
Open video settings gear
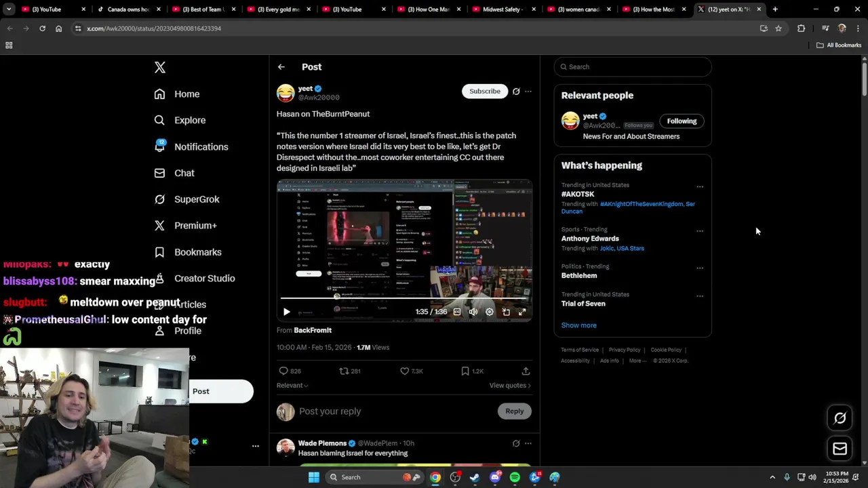490,312
